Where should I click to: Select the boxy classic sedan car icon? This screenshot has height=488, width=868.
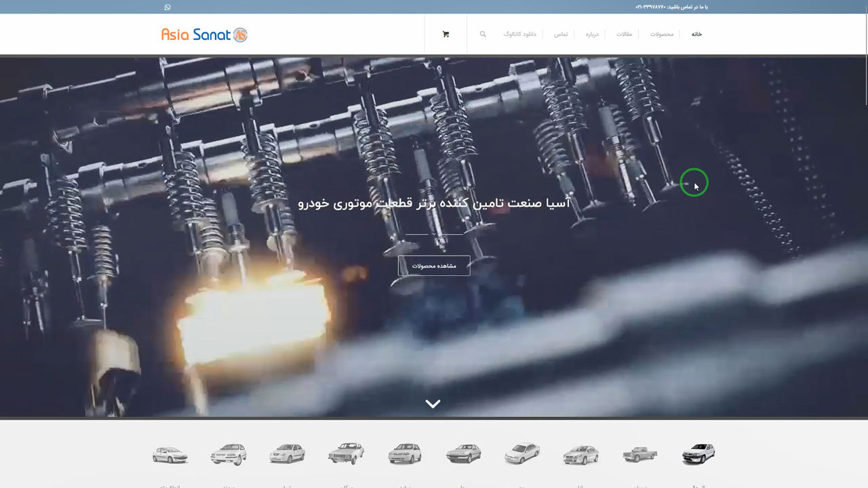coord(346,453)
